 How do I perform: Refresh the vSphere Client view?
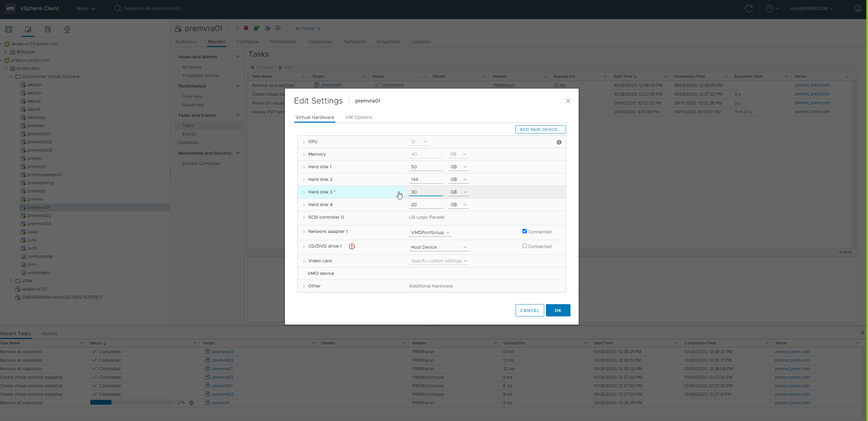tap(749, 9)
